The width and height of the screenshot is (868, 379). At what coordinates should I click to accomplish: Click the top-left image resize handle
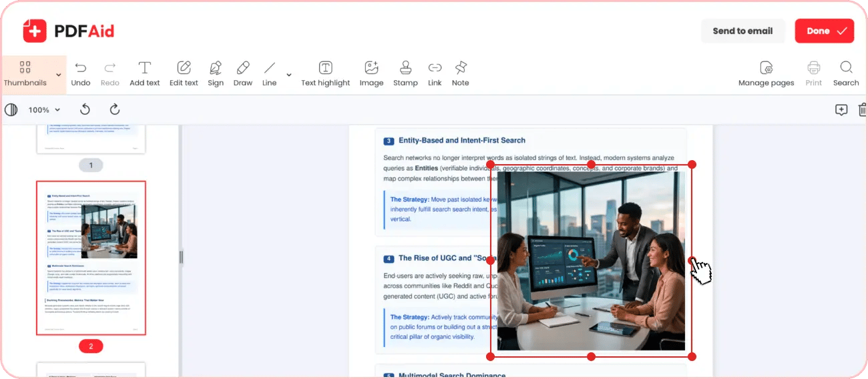click(490, 164)
